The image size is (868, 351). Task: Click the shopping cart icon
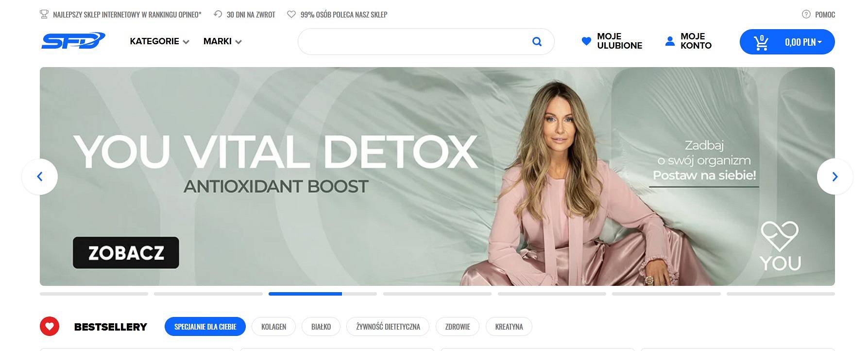(x=761, y=42)
